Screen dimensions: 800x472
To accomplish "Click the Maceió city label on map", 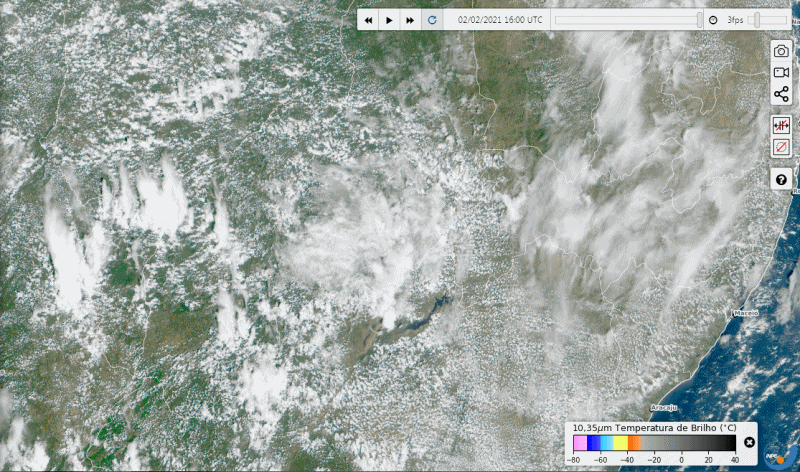I will pos(746,313).
